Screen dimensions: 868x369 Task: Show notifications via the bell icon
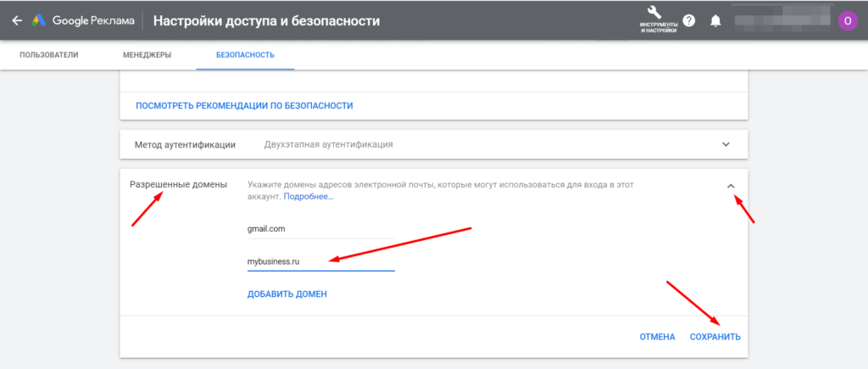coord(715,20)
